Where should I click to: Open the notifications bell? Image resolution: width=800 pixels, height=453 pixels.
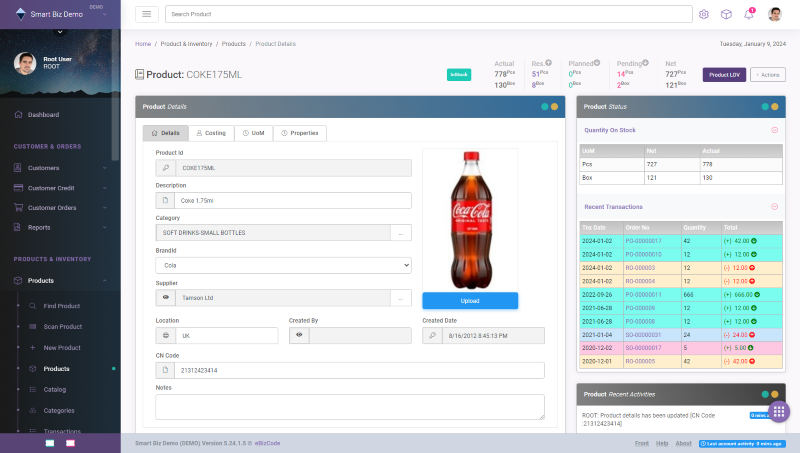[748, 14]
